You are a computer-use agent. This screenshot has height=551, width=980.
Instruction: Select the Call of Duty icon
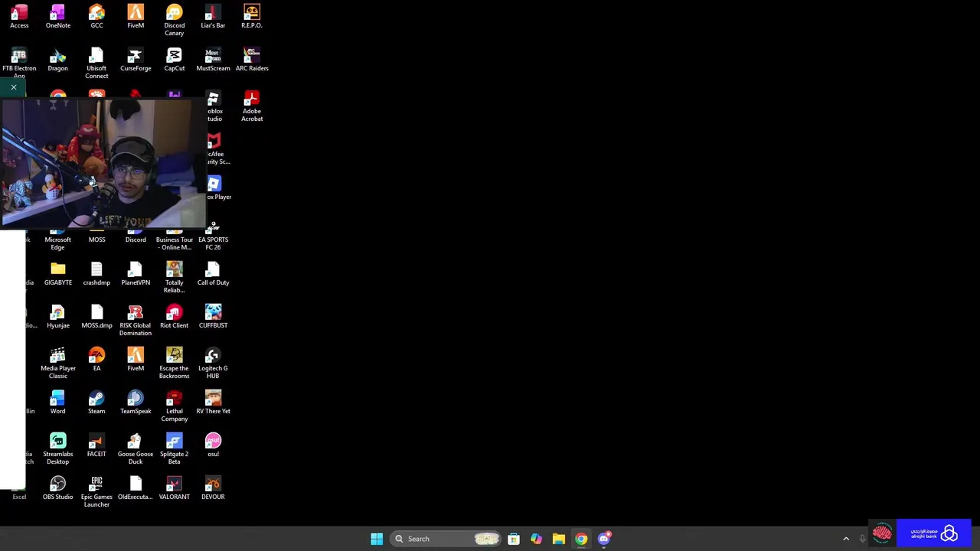[213, 273]
